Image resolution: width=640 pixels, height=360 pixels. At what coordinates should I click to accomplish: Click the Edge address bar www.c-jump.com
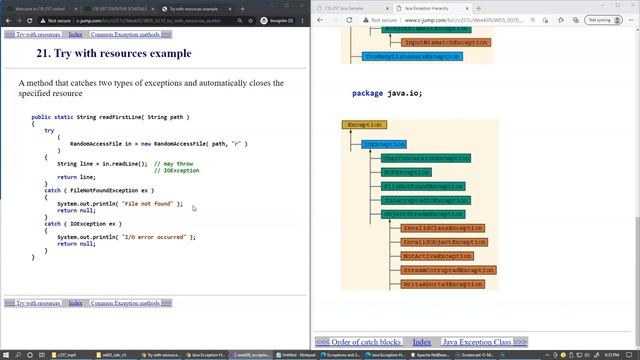click(x=464, y=20)
